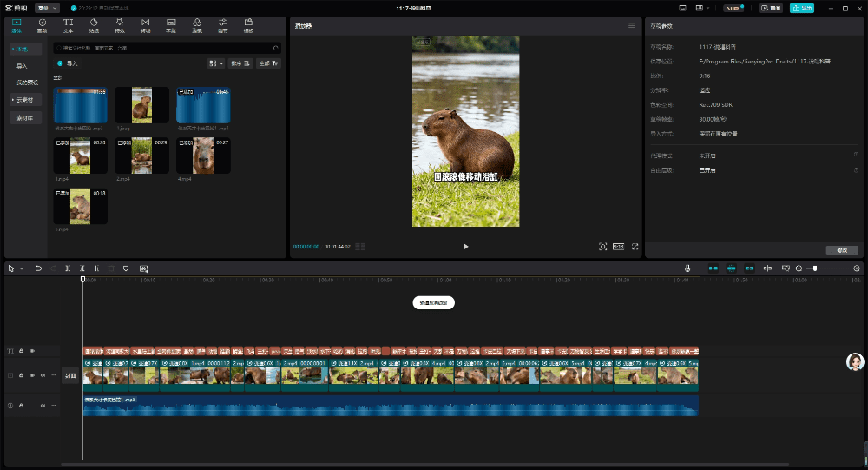Viewport: 868px width, 470px height.
Task: Click the 修改 button in draft parameters panel
Action: click(841, 250)
